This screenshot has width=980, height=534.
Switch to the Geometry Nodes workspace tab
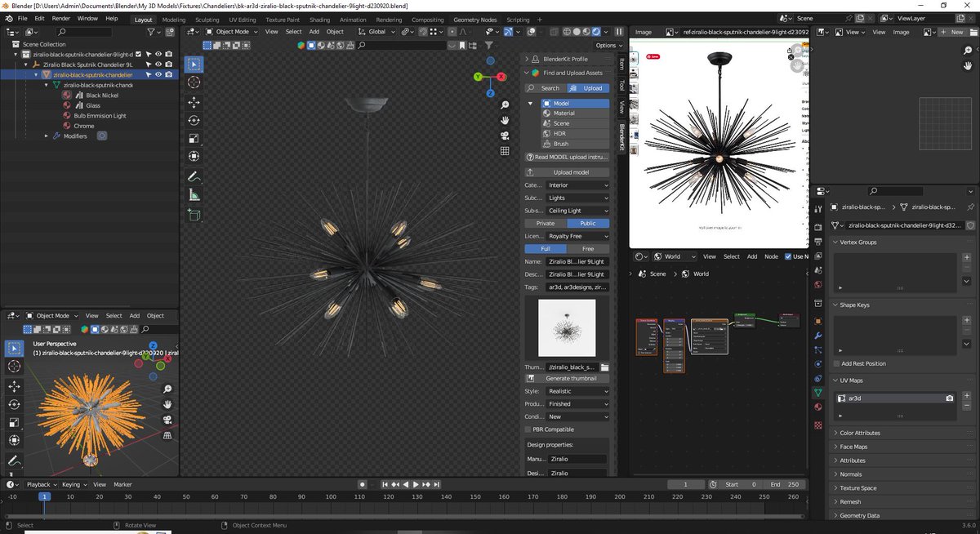point(474,20)
